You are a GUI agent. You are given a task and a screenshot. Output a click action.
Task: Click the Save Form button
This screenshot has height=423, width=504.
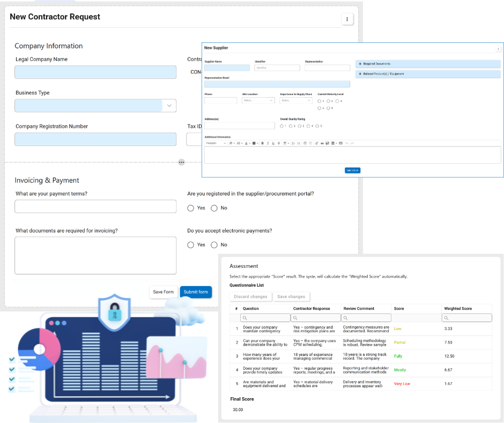pos(163,292)
